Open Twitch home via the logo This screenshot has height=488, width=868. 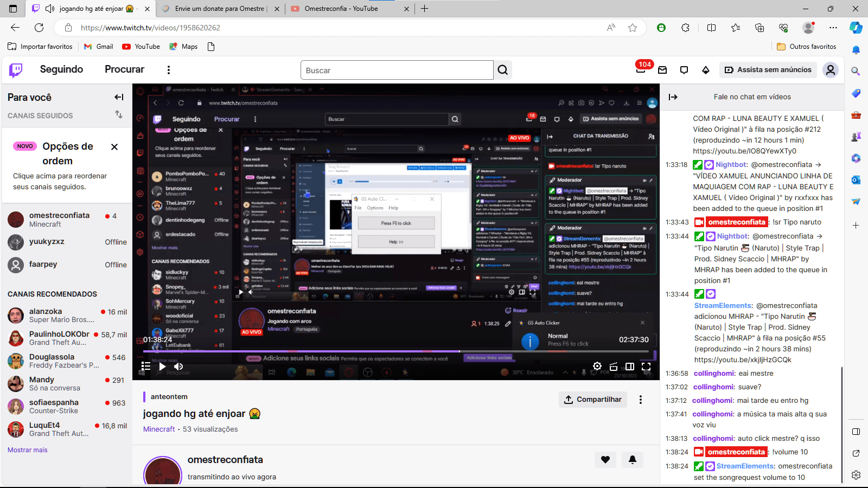point(16,70)
